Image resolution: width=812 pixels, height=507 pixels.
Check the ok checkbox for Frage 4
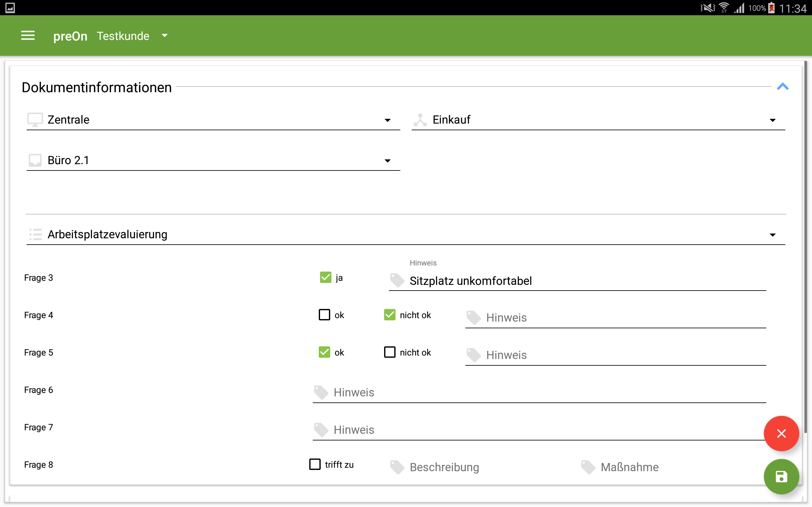324,315
